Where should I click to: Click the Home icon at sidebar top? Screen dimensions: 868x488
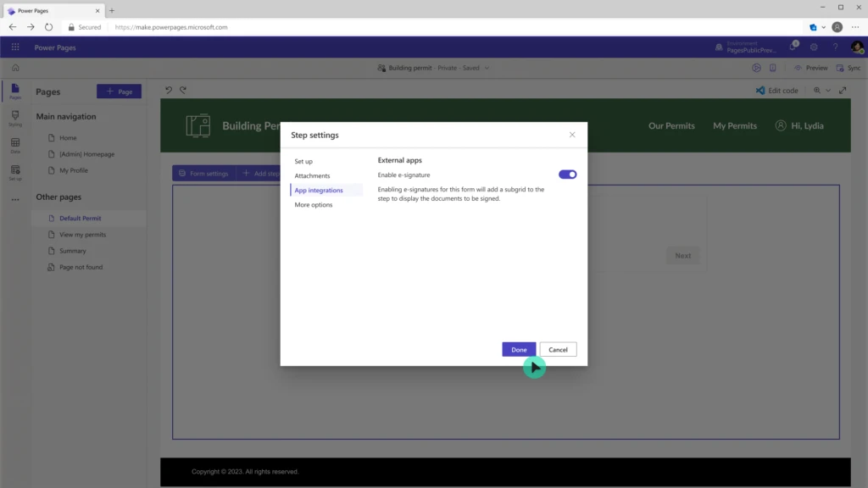pyautogui.click(x=15, y=67)
